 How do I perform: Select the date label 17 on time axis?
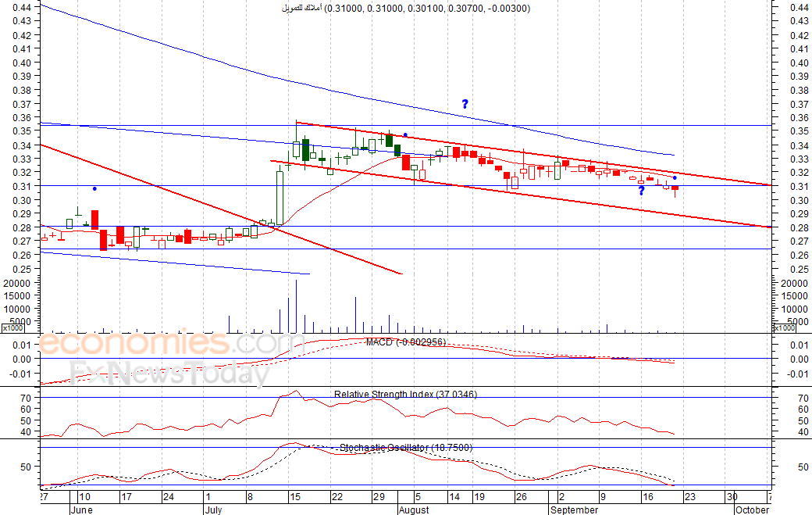point(126,497)
